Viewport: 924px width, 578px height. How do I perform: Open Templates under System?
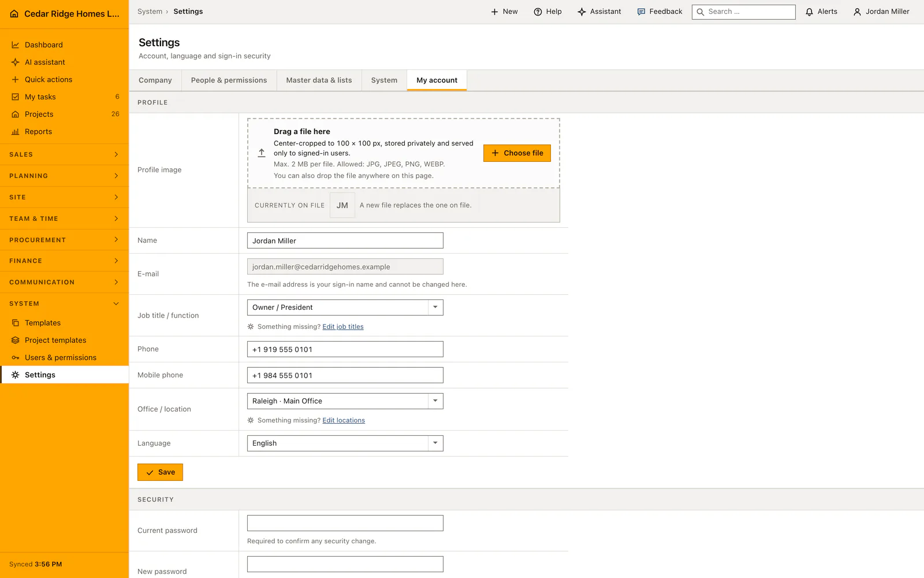coord(64,323)
